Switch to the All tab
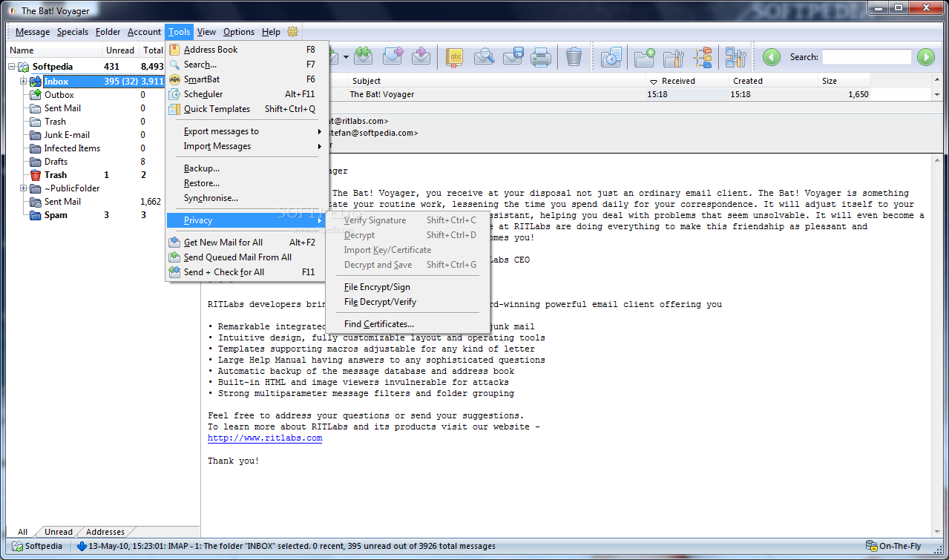This screenshot has width=949, height=560. pos(23,532)
